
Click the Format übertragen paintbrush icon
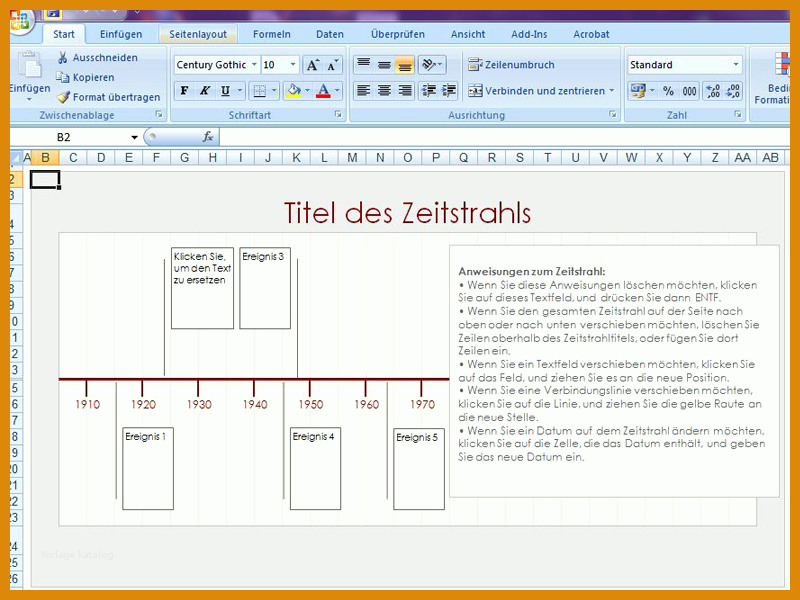[63, 97]
